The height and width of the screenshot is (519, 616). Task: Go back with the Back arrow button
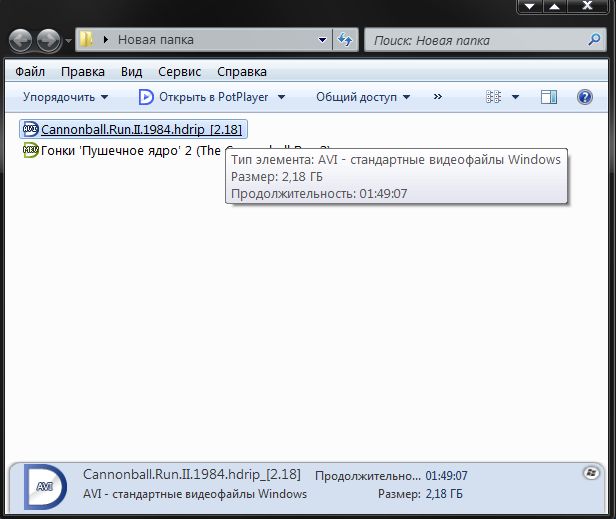[20, 40]
